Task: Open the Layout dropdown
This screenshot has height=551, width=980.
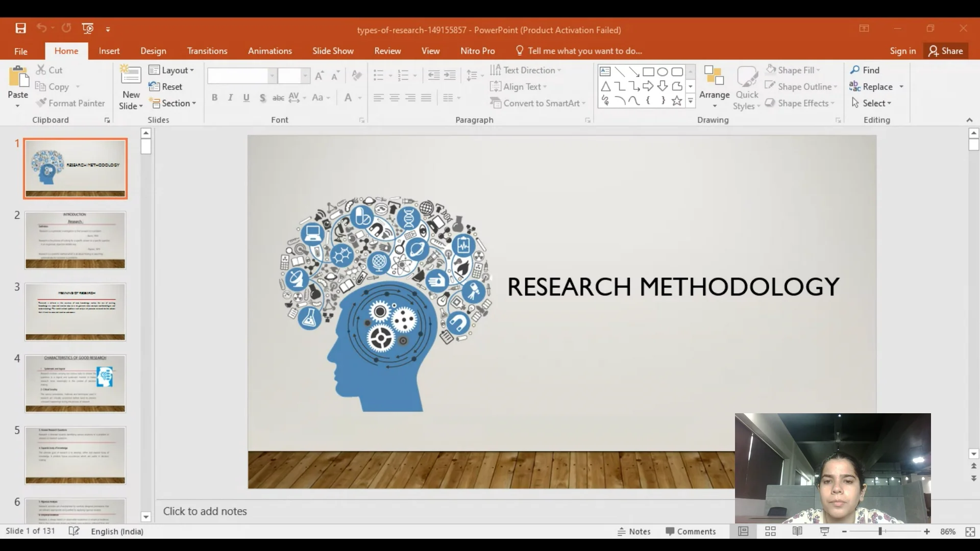Action: click(171, 70)
